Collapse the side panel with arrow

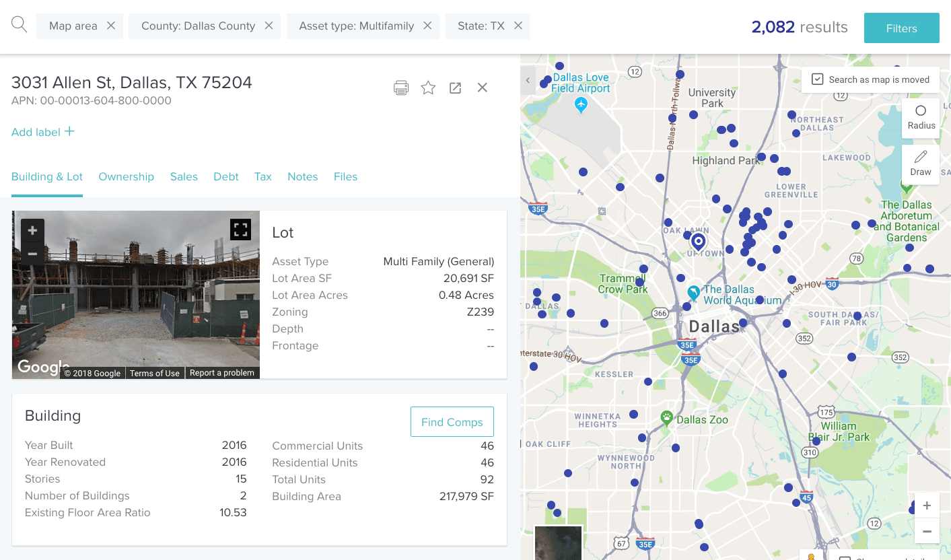point(528,80)
